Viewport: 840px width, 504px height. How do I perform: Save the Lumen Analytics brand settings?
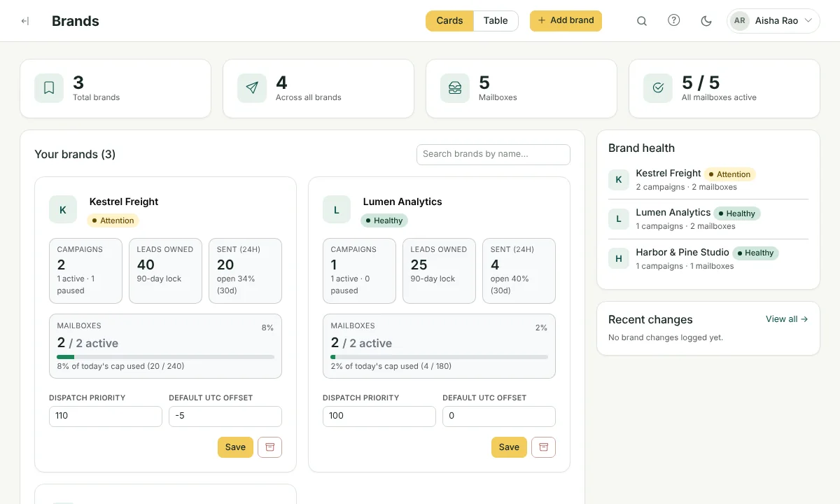click(x=509, y=447)
